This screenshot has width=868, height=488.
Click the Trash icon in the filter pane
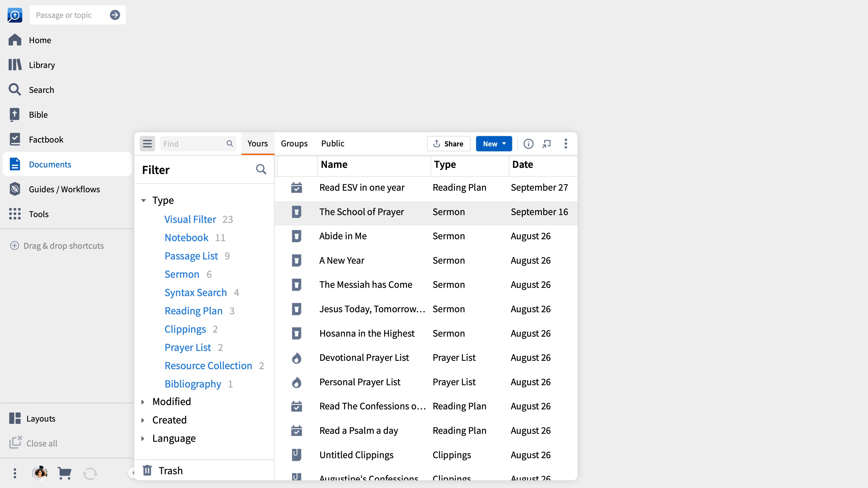click(x=147, y=470)
